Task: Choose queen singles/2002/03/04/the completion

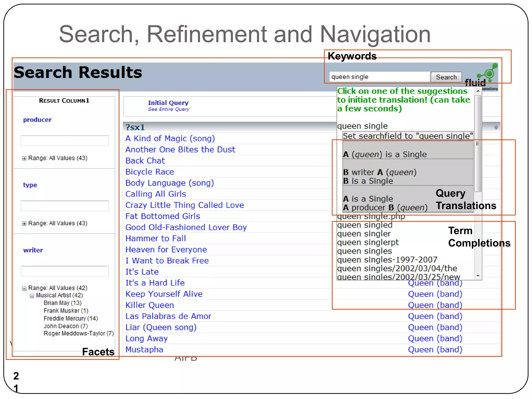Action: point(397,268)
